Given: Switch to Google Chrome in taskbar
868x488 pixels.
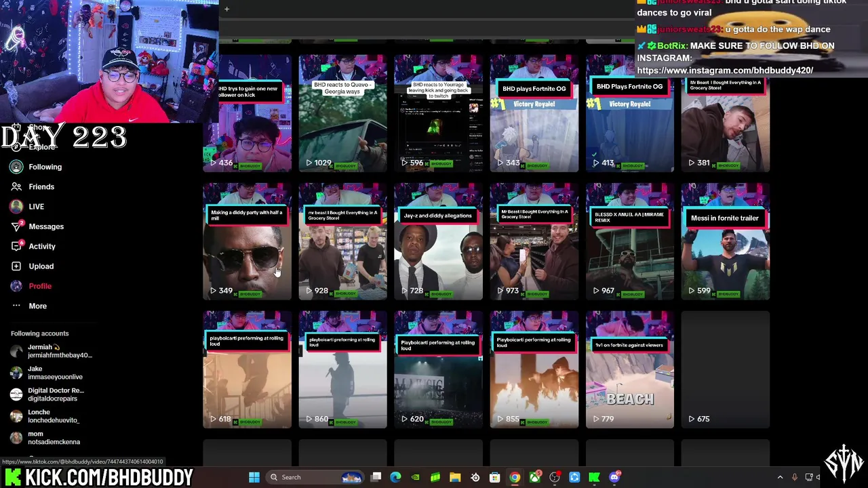Looking at the screenshot, I should tap(515, 477).
